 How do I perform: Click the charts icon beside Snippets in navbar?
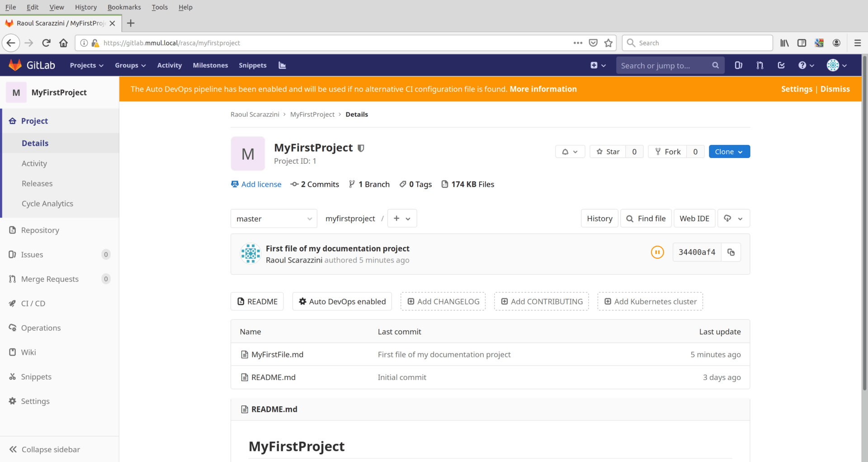pyautogui.click(x=282, y=65)
